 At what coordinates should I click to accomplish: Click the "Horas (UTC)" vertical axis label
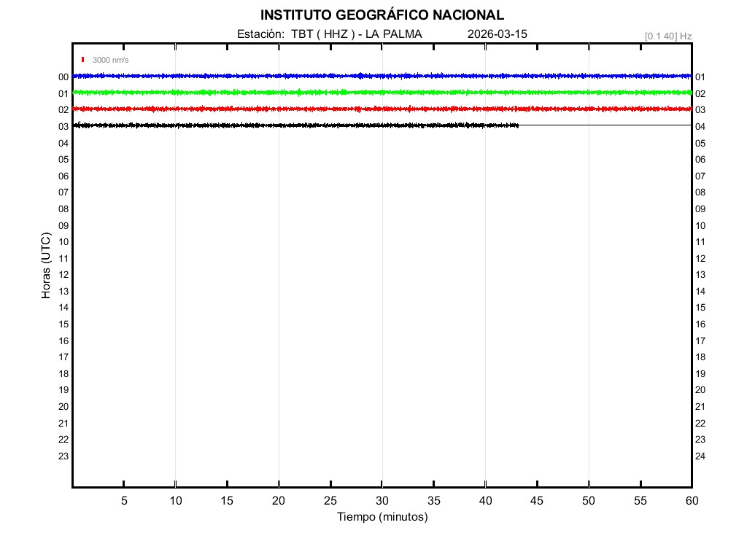[x=46, y=265]
